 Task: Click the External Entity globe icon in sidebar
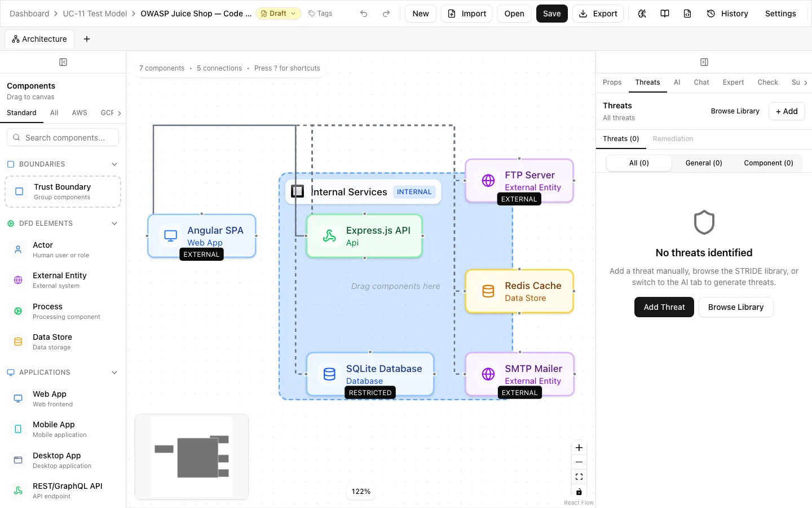click(18, 280)
